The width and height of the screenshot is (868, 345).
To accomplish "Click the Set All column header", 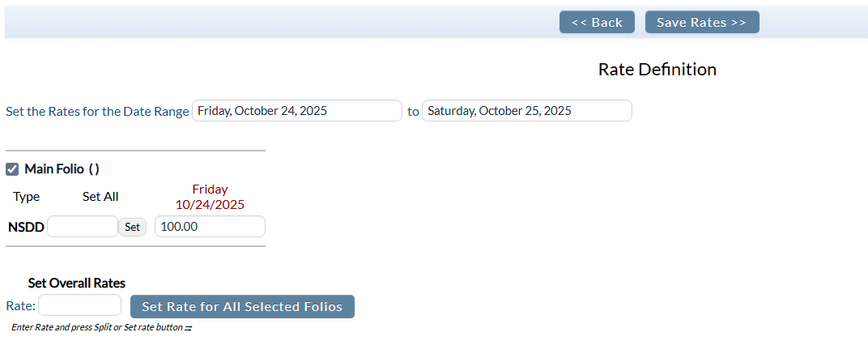I will tap(100, 197).
